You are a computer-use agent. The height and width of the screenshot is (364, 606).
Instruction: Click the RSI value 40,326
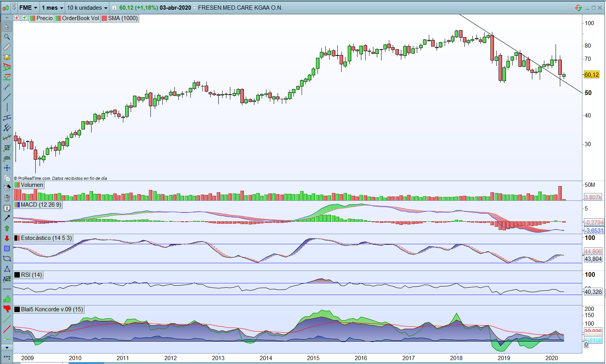click(593, 292)
